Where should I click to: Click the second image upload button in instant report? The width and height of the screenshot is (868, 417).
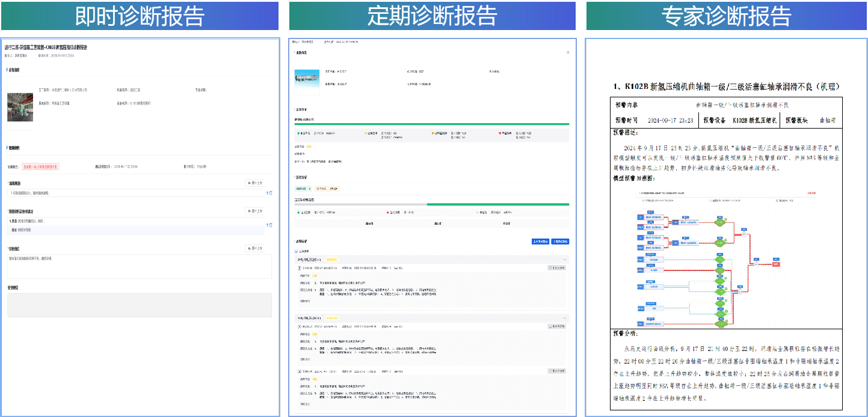255,211
